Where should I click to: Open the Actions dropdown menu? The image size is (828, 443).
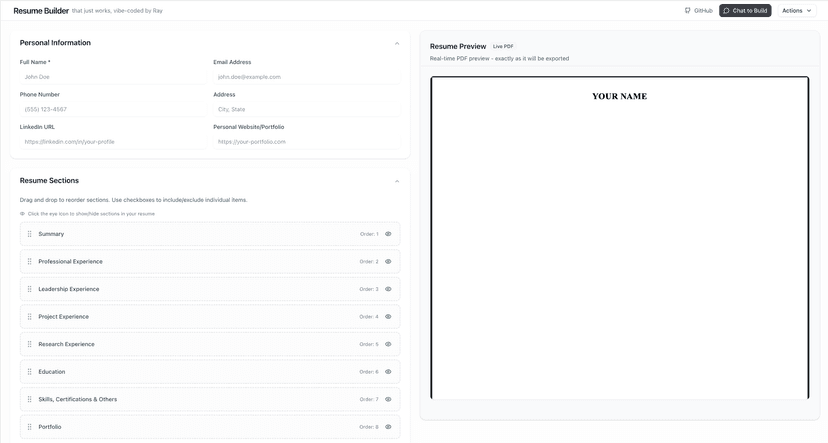coord(797,11)
